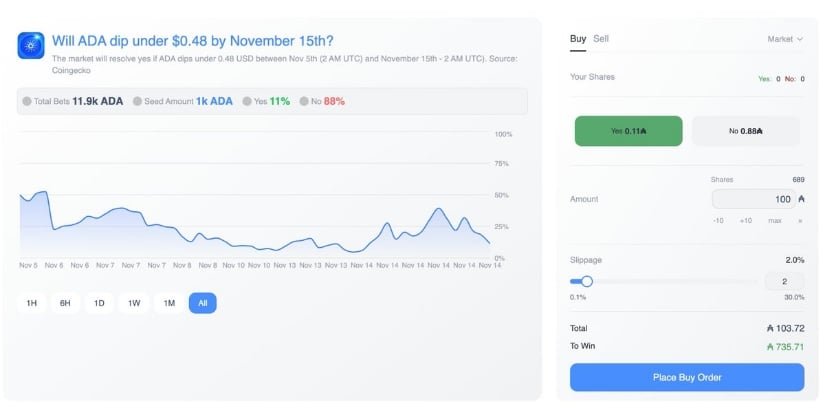Switch to the Sell tab
This screenshot has height=406, width=825.
point(601,38)
